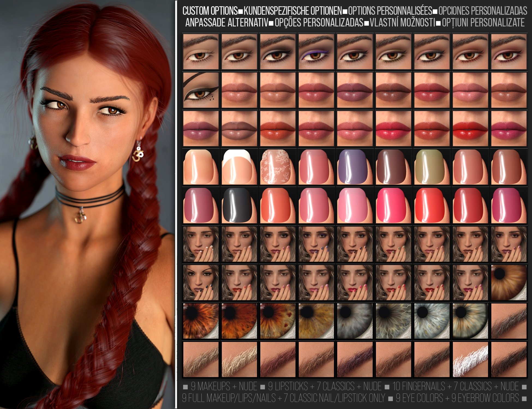Click '9 LIPSTICKS + 7 CLASSICS + NUDE' caption
The width and height of the screenshot is (532, 409).
point(325,386)
